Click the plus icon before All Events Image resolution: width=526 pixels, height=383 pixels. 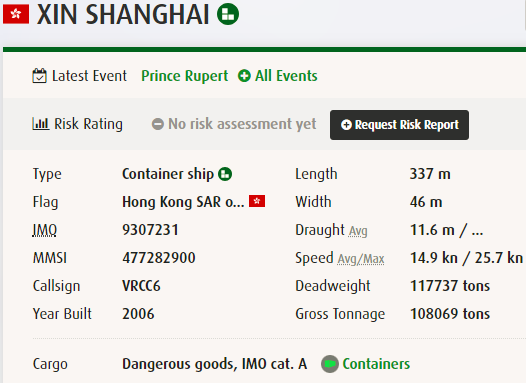point(244,76)
